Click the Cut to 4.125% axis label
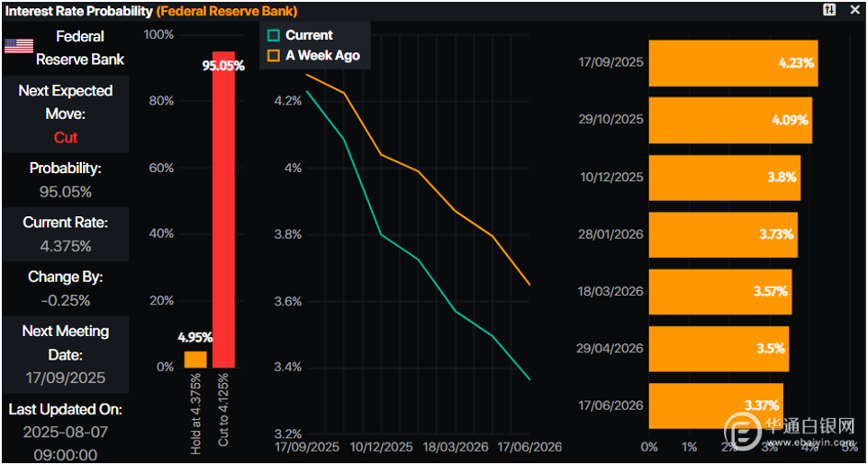 point(223,411)
